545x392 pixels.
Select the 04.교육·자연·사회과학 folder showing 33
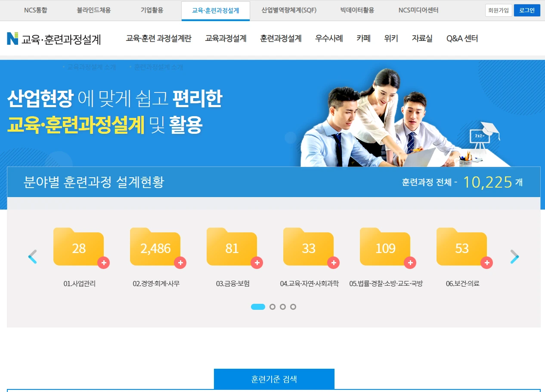[x=309, y=247]
